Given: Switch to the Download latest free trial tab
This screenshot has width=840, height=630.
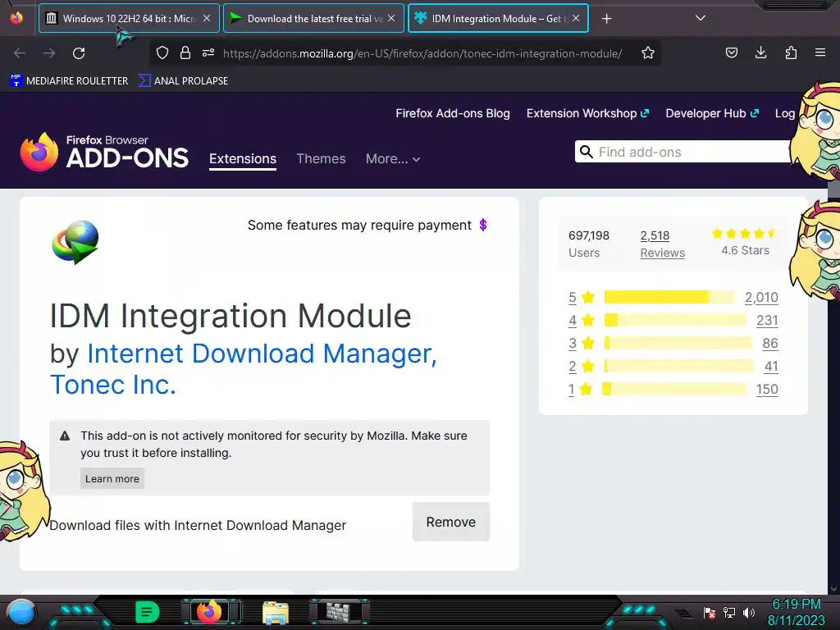Looking at the screenshot, I should pyautogui.click(x=313, y=18).
